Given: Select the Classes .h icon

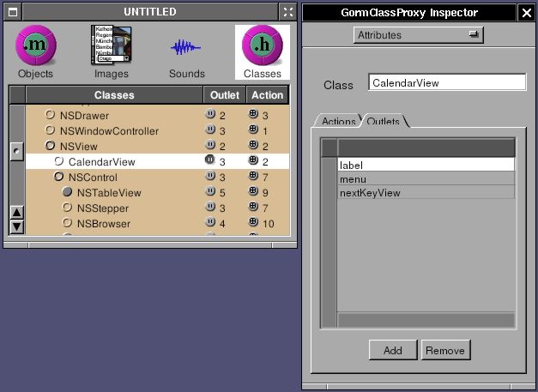Looking at the screenshot, I should tap(262, 46).
